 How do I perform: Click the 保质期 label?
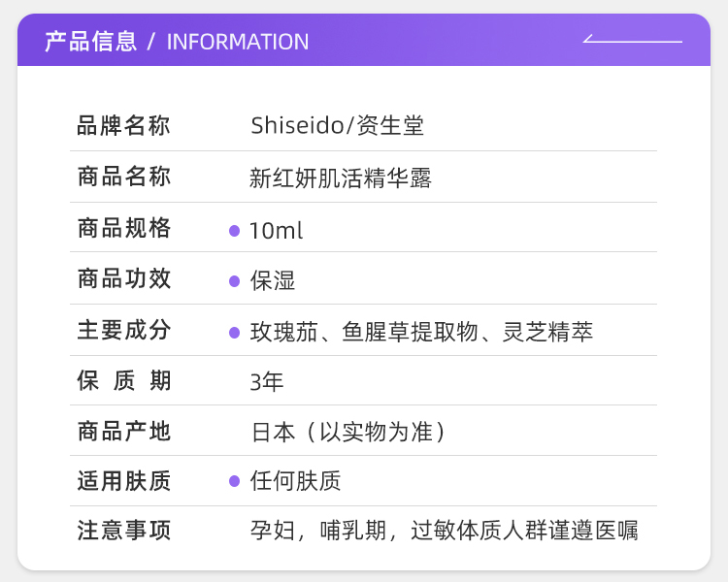[x=124, y=381]
